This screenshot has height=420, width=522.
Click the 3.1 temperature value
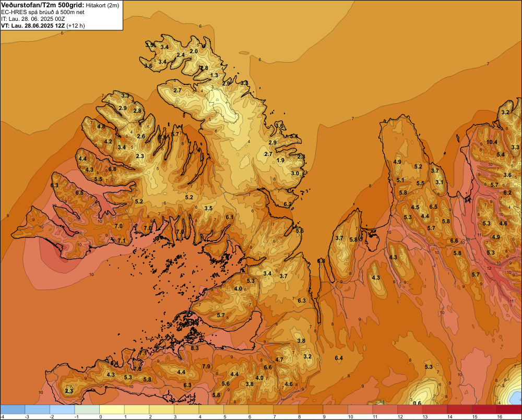pos(440,182)
